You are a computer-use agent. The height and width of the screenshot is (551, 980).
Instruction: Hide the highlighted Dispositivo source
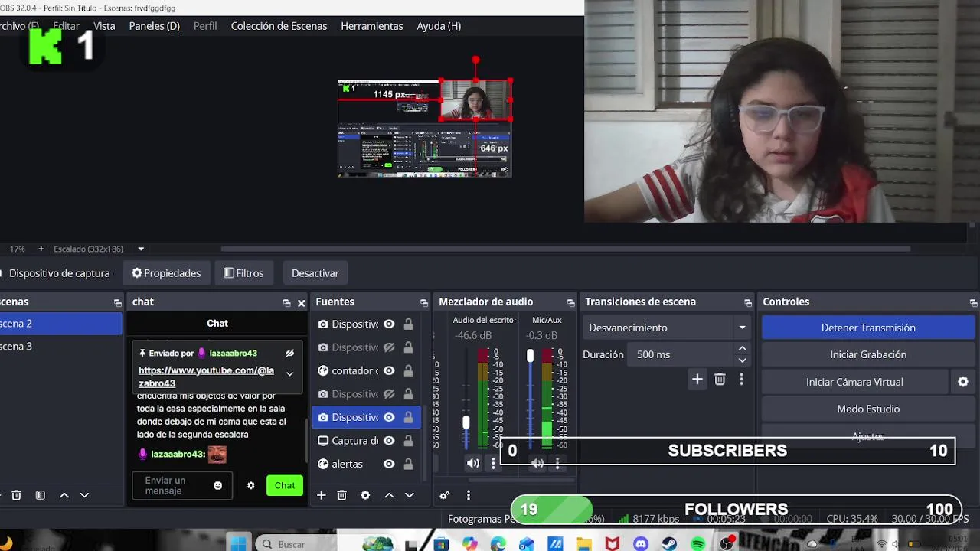coord(389,417)
